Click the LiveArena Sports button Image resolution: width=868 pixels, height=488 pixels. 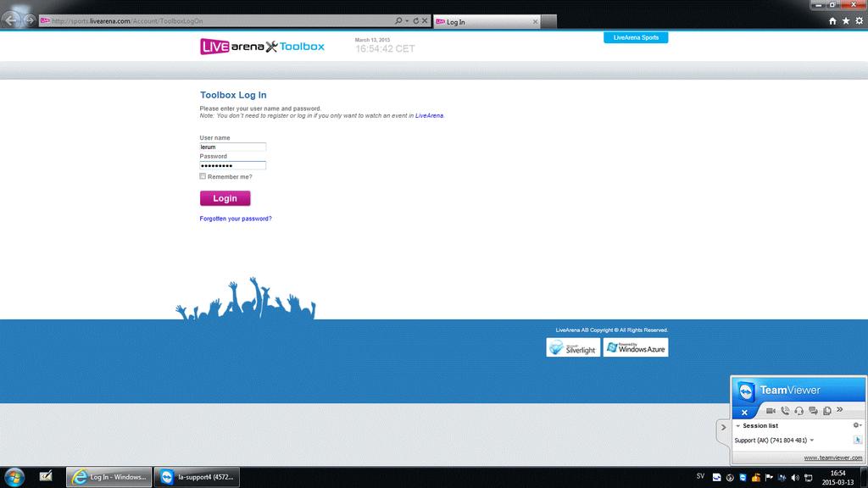636,37
